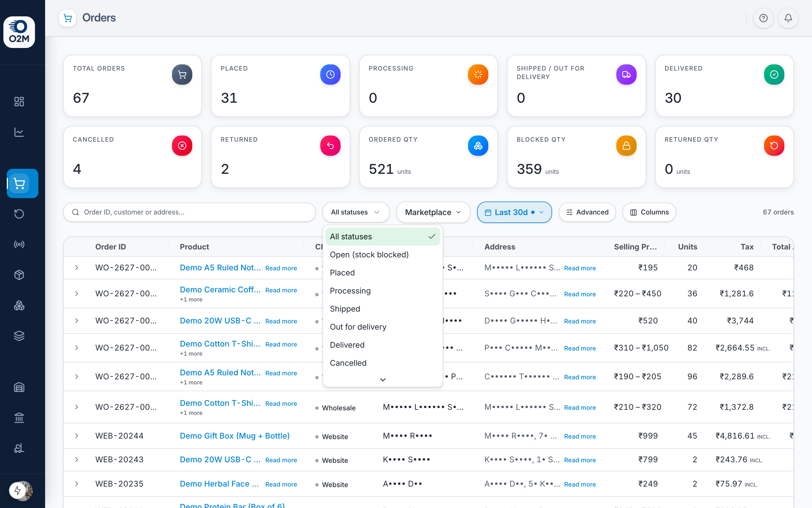Click the user avatar with lightning bolt
This screenshot has width=812, height=508.
click(21, 491)
